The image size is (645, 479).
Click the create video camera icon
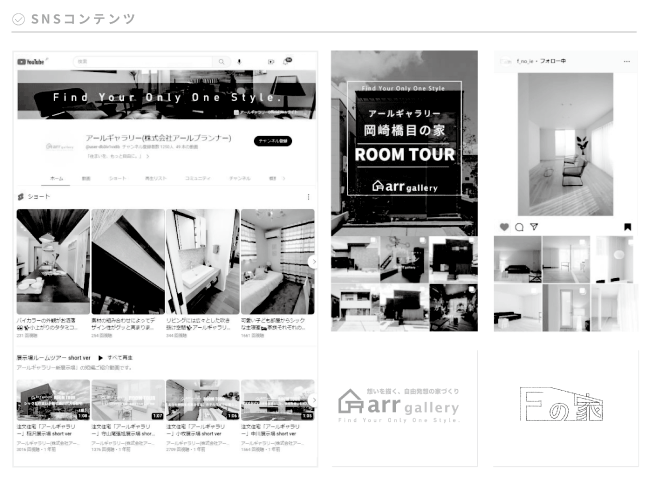tap(271, 62)
